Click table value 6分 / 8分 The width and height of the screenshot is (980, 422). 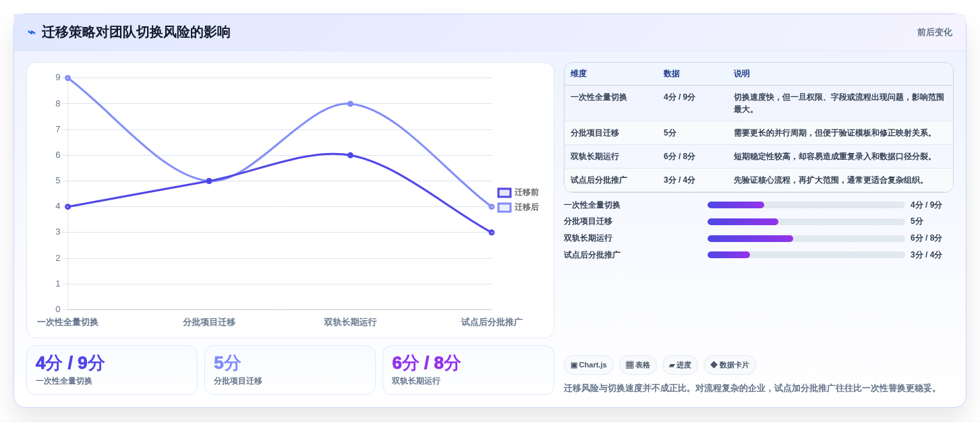[x=679, y=157]
